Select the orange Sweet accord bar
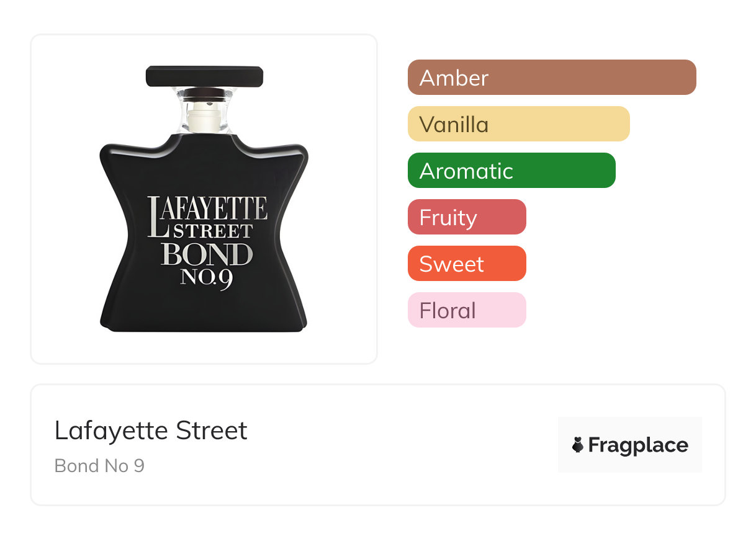 point(467,264)
